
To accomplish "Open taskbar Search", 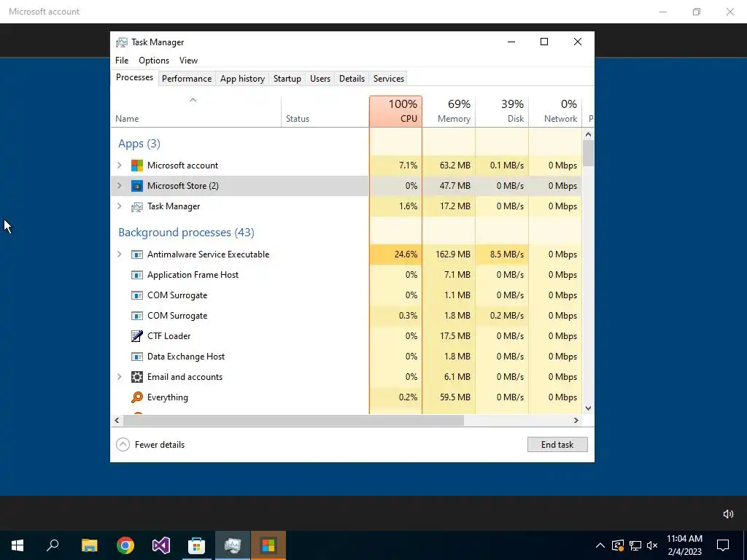I will (x=53, y=545).
